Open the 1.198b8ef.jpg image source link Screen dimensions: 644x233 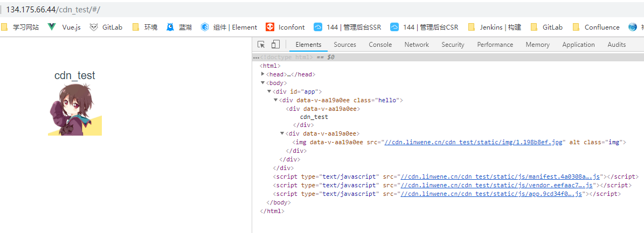click(x=475, y=143)
